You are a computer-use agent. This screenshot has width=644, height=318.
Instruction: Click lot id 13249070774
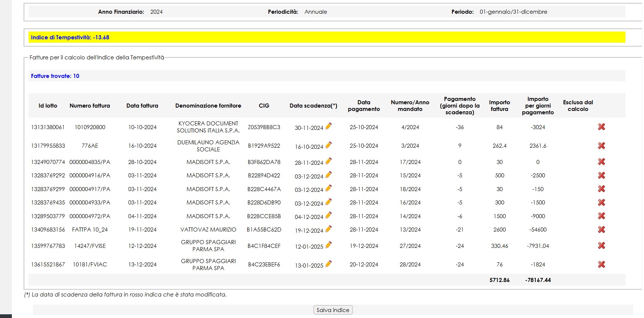[x=48, y=162]
